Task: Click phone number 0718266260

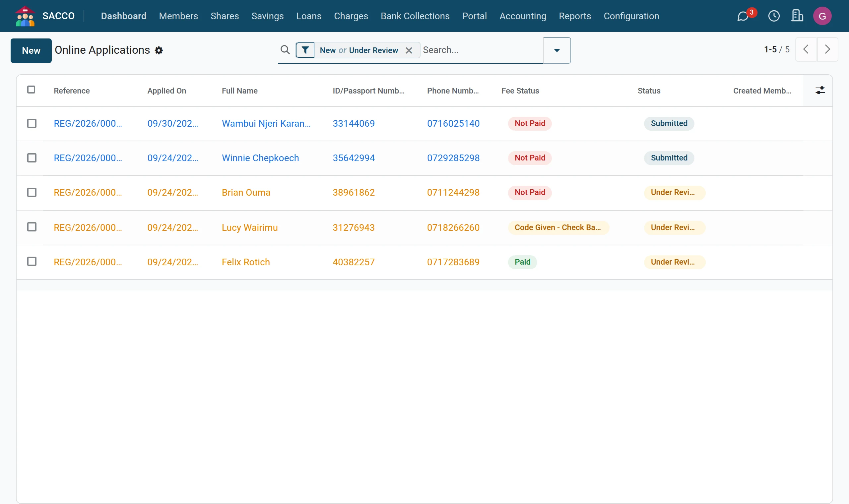Action: tap(453, 227)
